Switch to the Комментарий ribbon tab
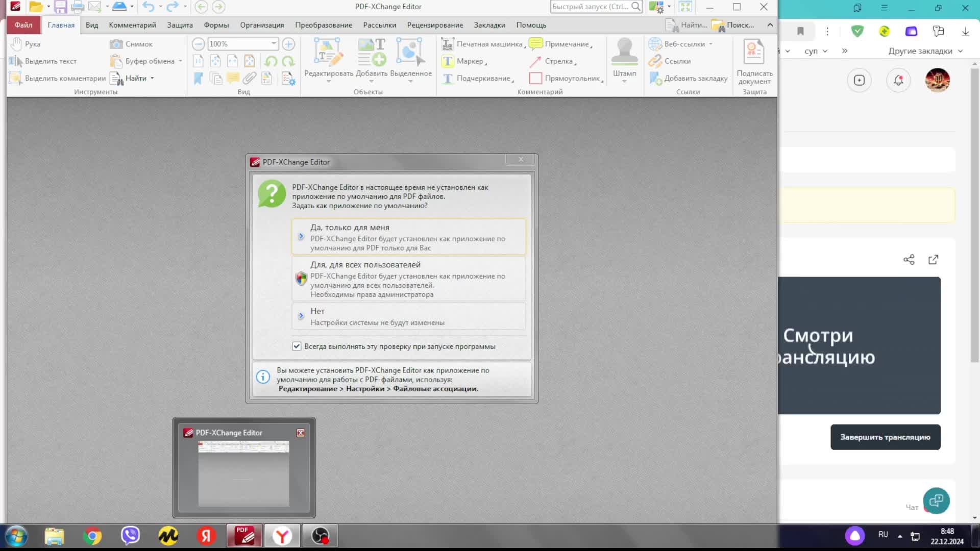 tap(132, 24)
